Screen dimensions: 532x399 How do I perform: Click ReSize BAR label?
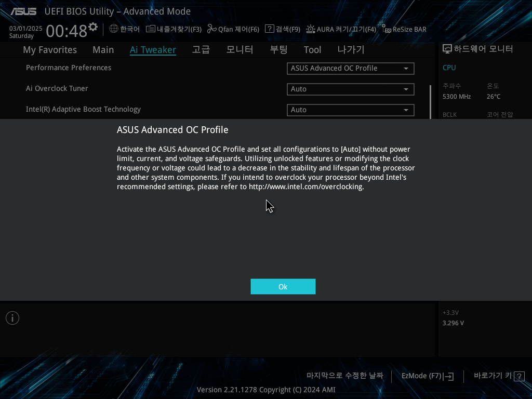409,29
